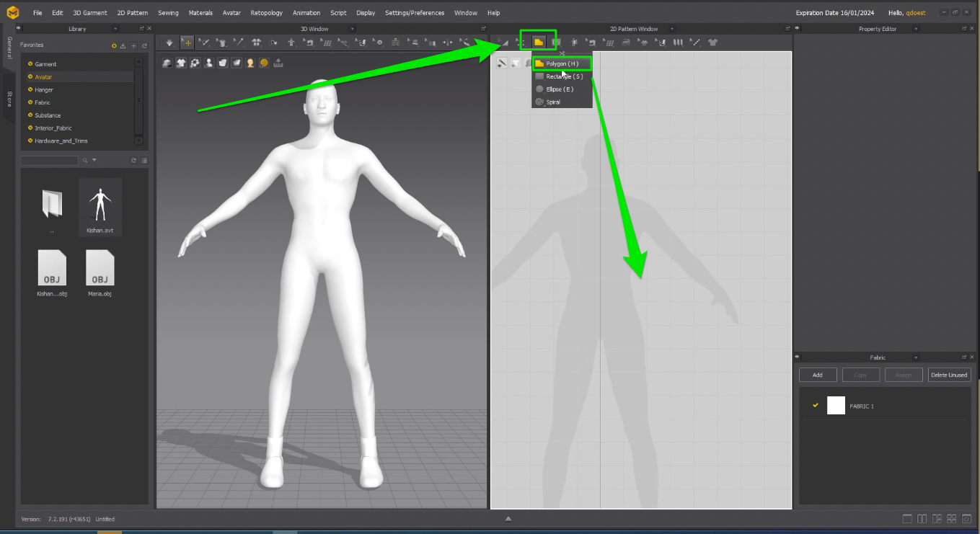The height and width of the screenshot is (534, 980).
Task: Click the FABRIC 1 white color swatch
Action: [x=836, y=406]
